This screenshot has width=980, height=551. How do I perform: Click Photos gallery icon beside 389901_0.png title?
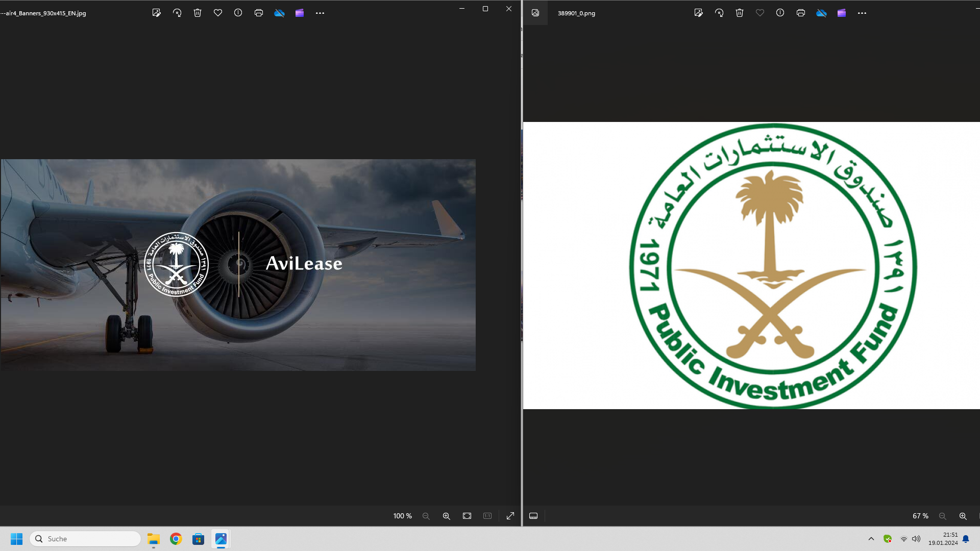535,13
